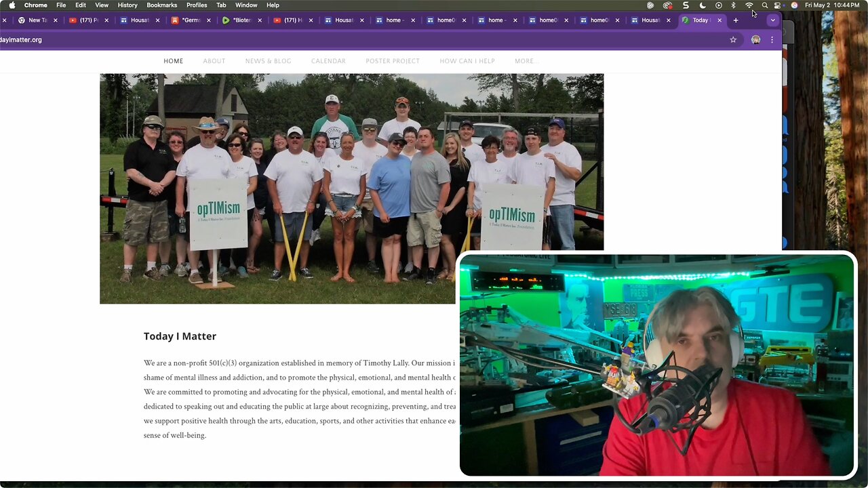
Task: Open the History menu
Action: pyautogui.click(x=127, y=5)
